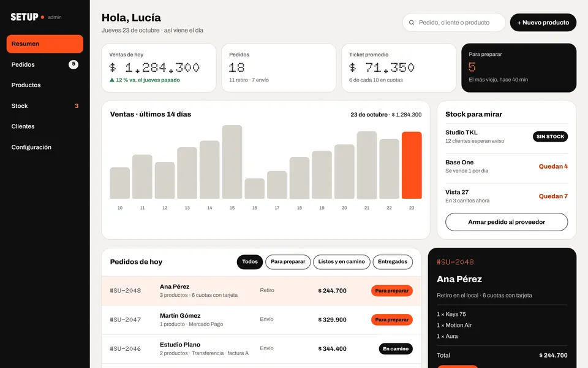The image size is (588, 368).
Task: Open the Base One stock item
Action: tap(507, 166)
